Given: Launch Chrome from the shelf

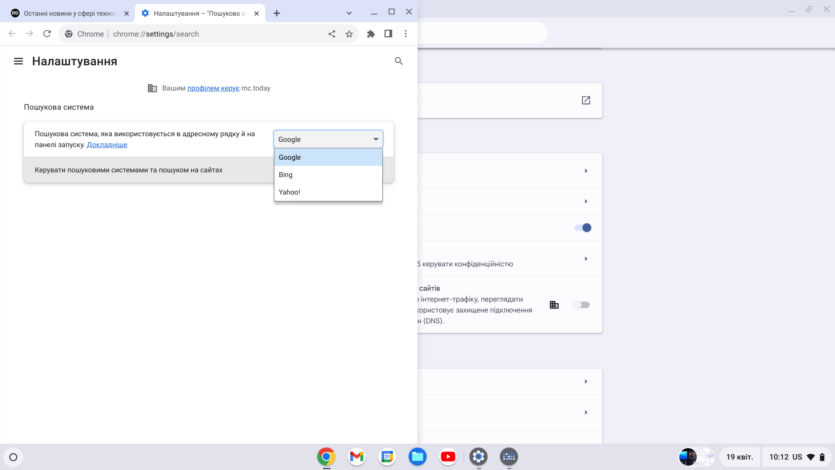Looking at the screenshot, I should click(326, 457).
